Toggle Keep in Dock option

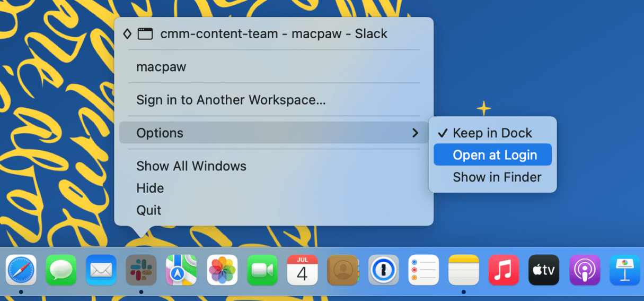492,133
